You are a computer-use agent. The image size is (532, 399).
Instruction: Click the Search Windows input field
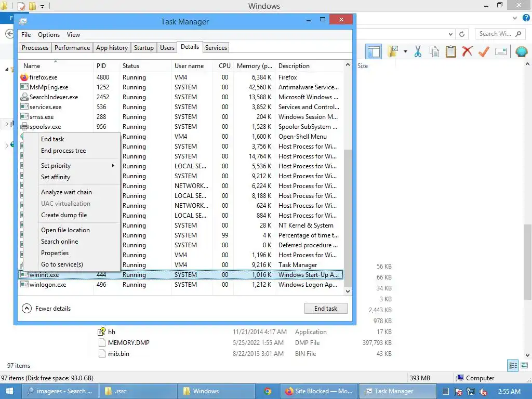[499, 34]
